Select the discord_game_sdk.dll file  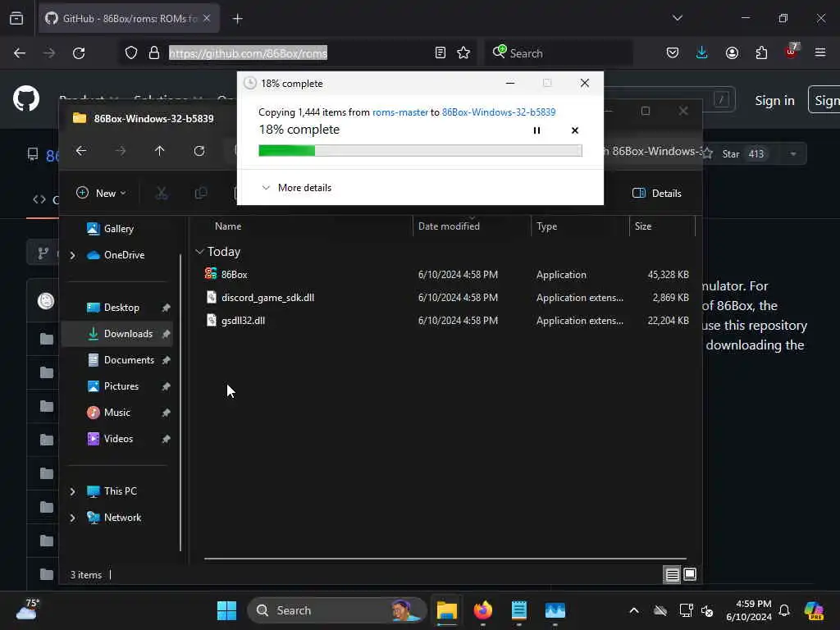pos(267,297)
